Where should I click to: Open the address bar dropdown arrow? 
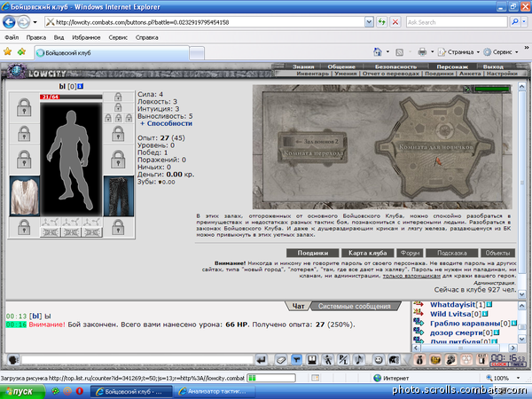click(x=369, y=22)
